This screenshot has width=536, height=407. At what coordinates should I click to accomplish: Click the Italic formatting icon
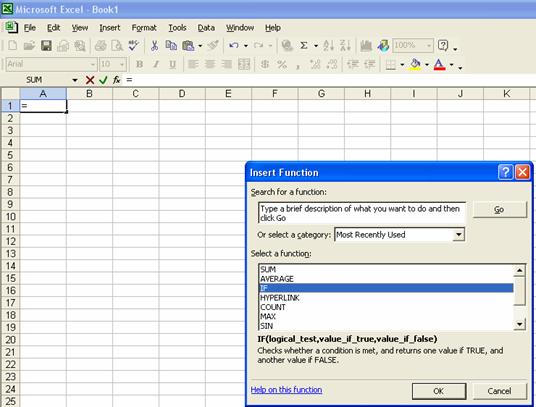pos(156,64)
